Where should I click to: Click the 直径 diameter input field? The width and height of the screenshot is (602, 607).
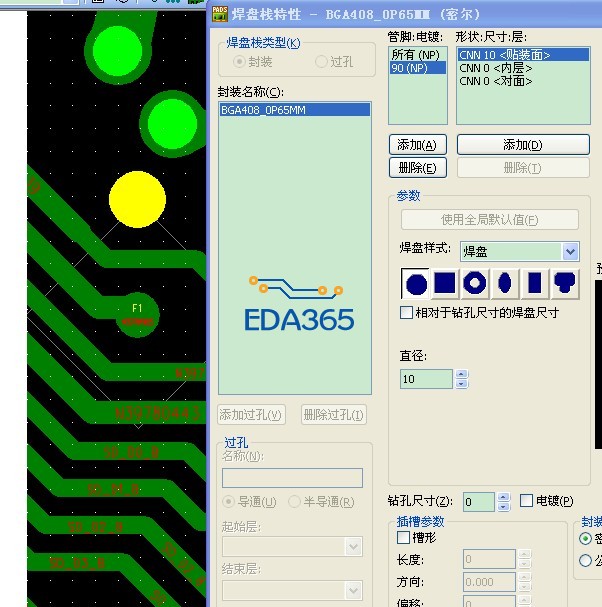pyautogui.click(x=426, y=379)
